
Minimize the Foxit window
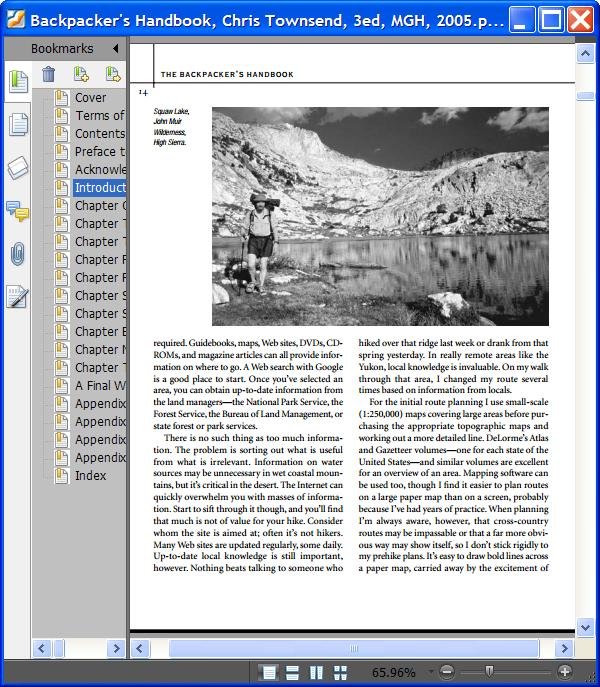point(522,20)
